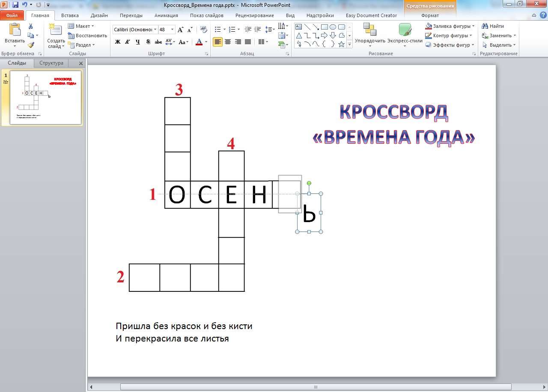Click the Format Painter brush icon
548x392 pixels.
31,45
